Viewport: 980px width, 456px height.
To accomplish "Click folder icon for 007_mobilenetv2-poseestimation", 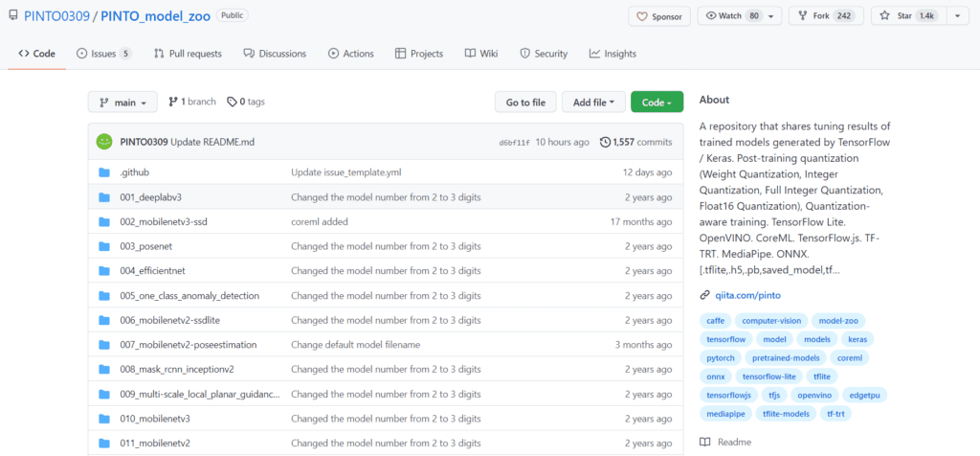I will point(104,345).
